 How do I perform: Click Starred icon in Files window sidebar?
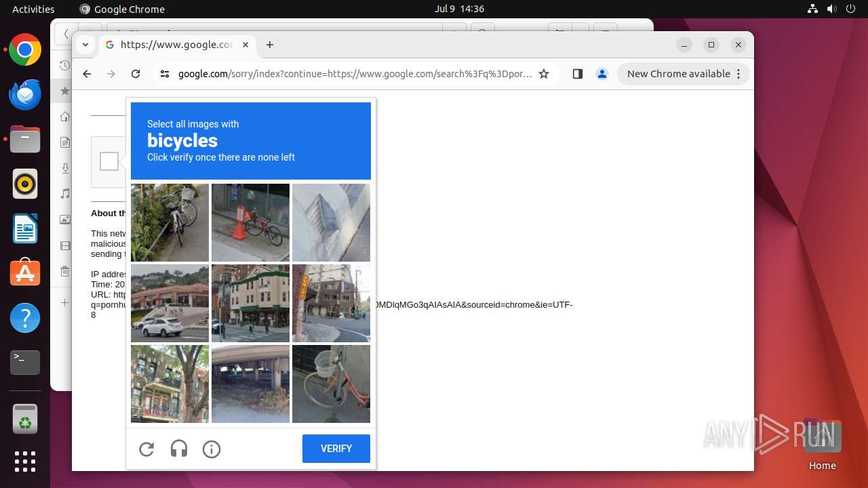[64, 90]
